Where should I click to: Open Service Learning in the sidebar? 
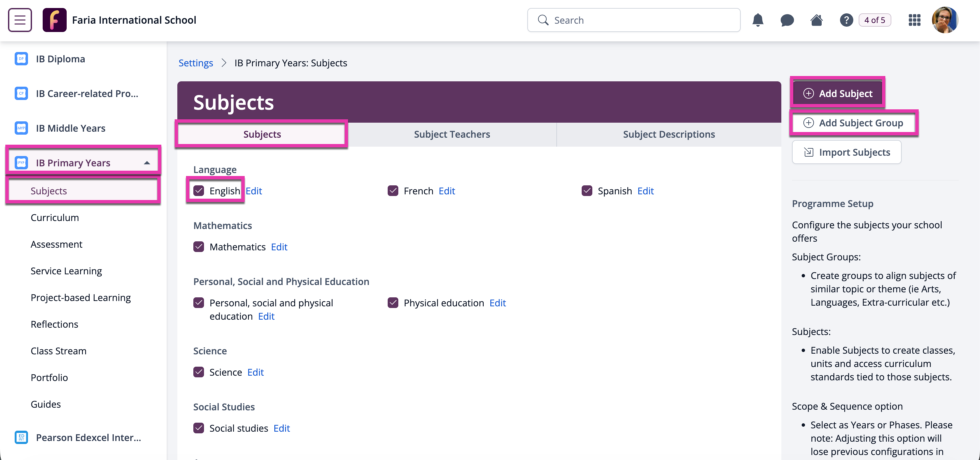[66, 271]
